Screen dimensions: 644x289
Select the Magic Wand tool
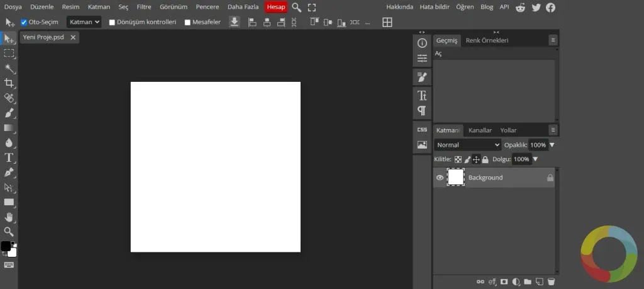[x=9, y=68]
